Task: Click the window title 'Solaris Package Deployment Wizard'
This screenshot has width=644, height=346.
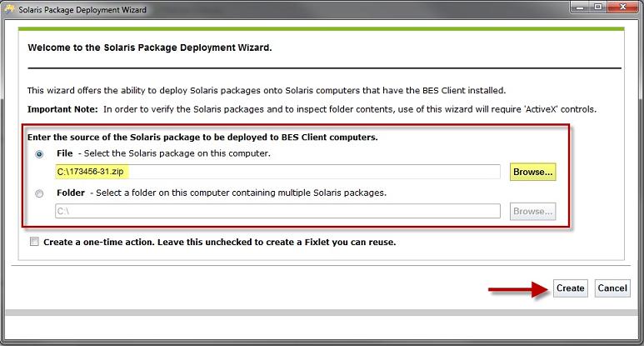Action: coord(82,9)
